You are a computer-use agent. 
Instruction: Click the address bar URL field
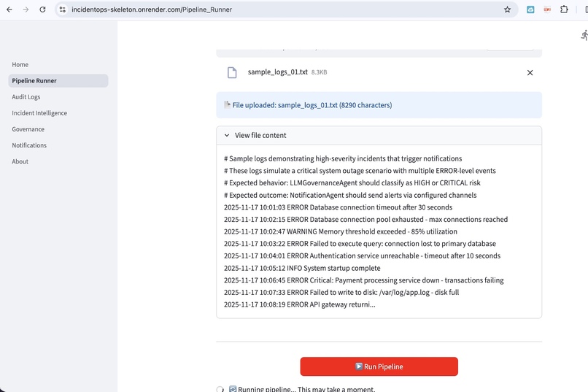pyautogui.click(x=285, y=9)
